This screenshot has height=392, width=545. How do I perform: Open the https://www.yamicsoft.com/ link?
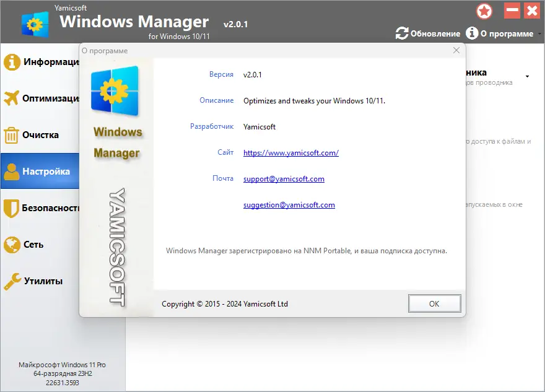pyautogui.click(x=291, y=153)
